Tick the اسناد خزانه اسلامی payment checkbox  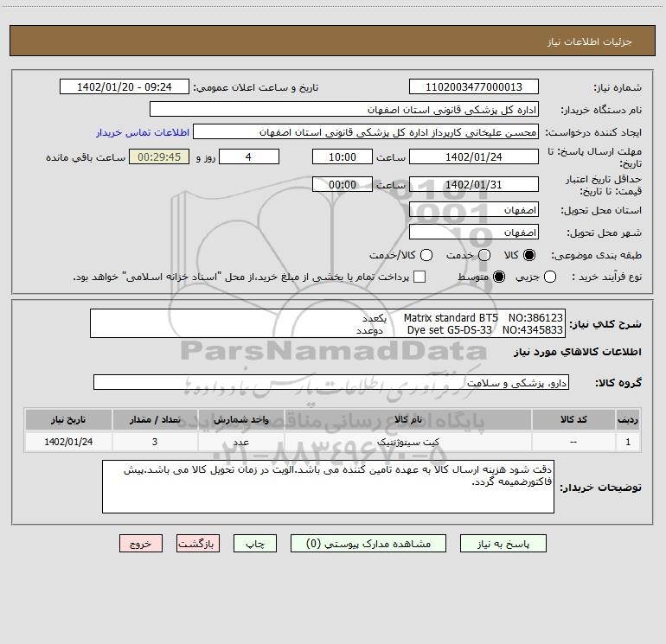pyautogui.click(x=419, y=277)
